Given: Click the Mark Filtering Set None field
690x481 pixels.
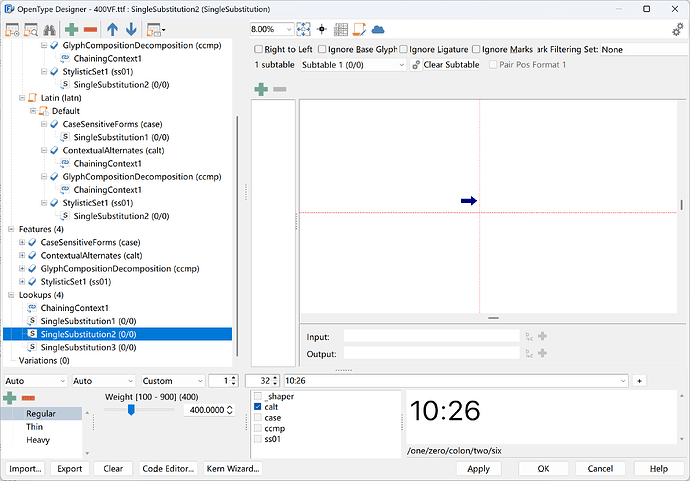Looking at the screenshot, I should 644,49.
